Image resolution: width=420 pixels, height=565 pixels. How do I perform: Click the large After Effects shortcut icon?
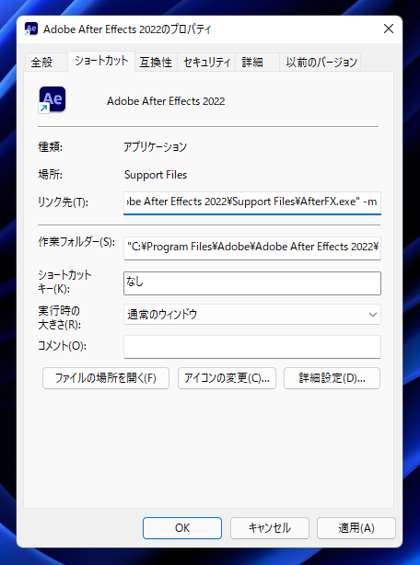[52, 99]
